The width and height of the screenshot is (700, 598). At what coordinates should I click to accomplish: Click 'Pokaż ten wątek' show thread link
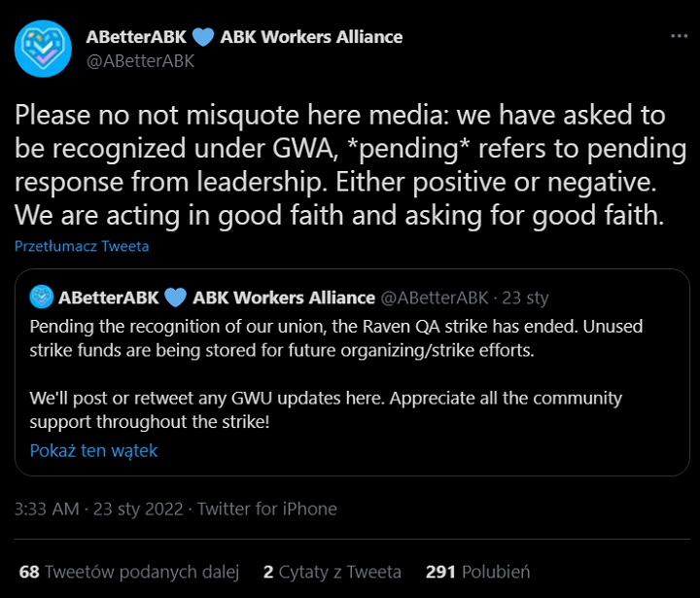tap(93, 450)
